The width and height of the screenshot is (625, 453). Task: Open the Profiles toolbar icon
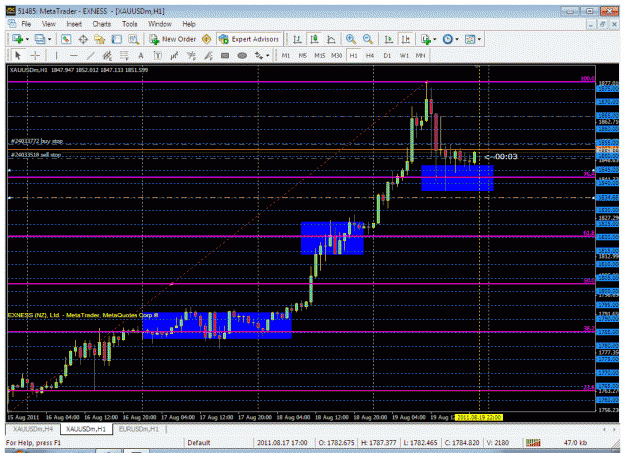point(40,39)
